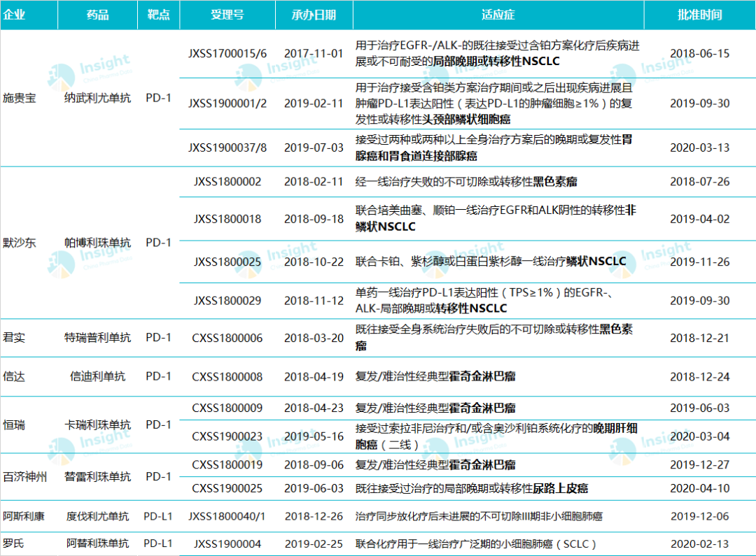Viewport: 756px width, 556px height.
Task: Click the date 2018-03-20
Action: click(x=314, y=338)
